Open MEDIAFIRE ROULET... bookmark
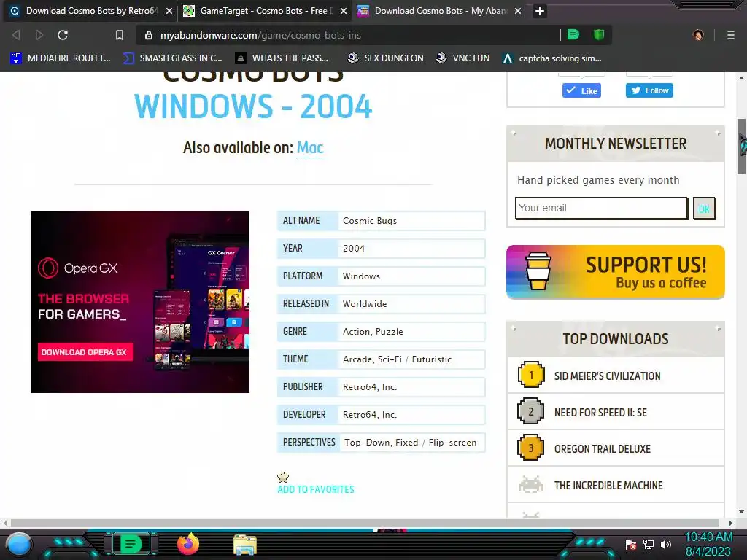The width and height of the screenshot is (747, 560). (60, 58)
